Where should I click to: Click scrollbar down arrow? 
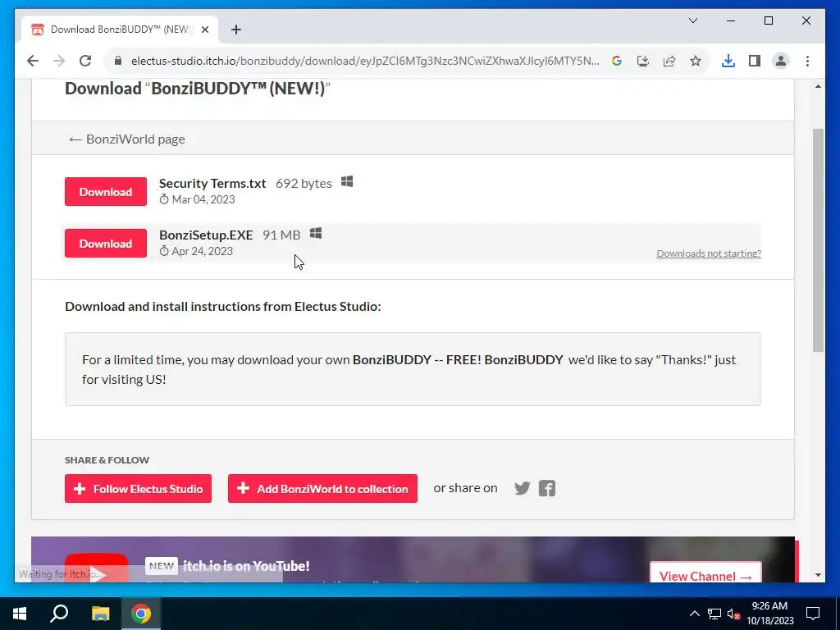[x=818, y=575]
